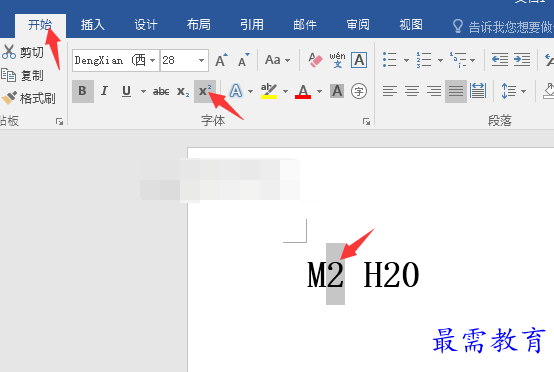
Task: Open highlight color dropdown arrow
Action: [x=285, y=91]
